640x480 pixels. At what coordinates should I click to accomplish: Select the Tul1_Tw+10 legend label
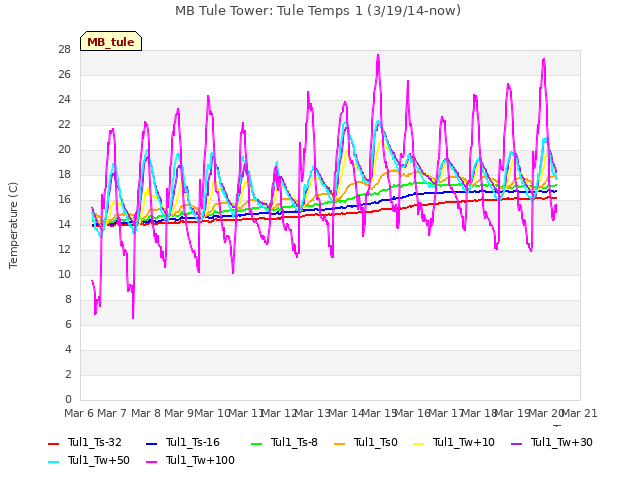click(x=464, y=442)
